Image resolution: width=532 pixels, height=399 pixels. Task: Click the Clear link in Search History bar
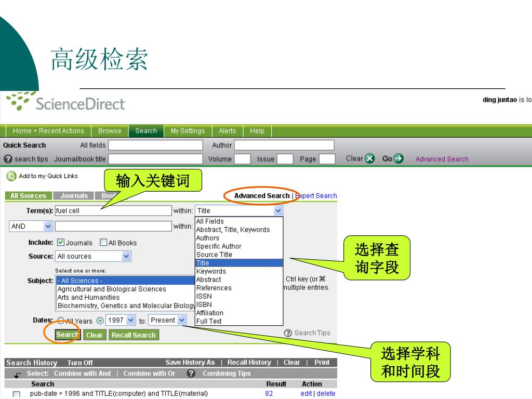291,362
